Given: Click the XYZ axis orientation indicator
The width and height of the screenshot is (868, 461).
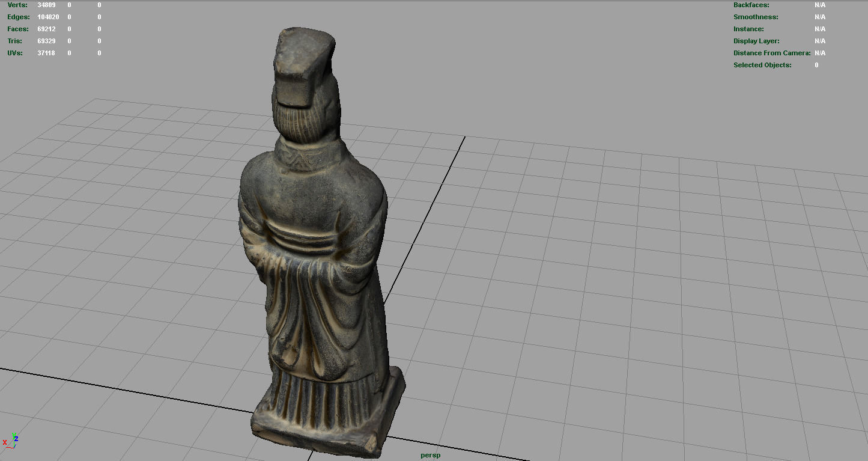Looking at the screenshot, I should 10,441.
